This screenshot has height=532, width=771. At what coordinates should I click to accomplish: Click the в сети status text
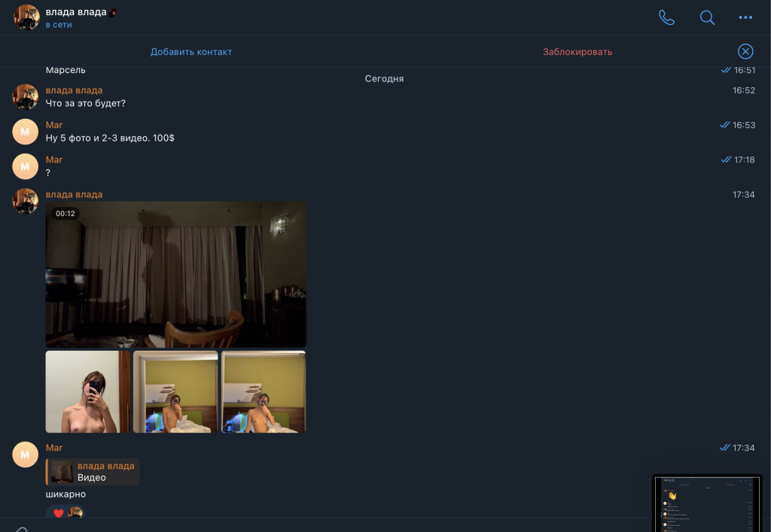tap(59, 25)
